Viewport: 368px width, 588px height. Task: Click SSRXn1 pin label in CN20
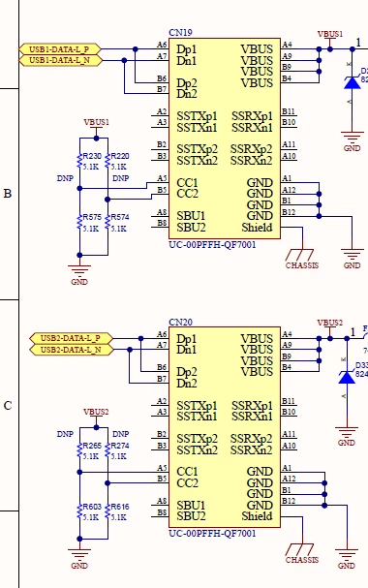(x=252, y=417)
